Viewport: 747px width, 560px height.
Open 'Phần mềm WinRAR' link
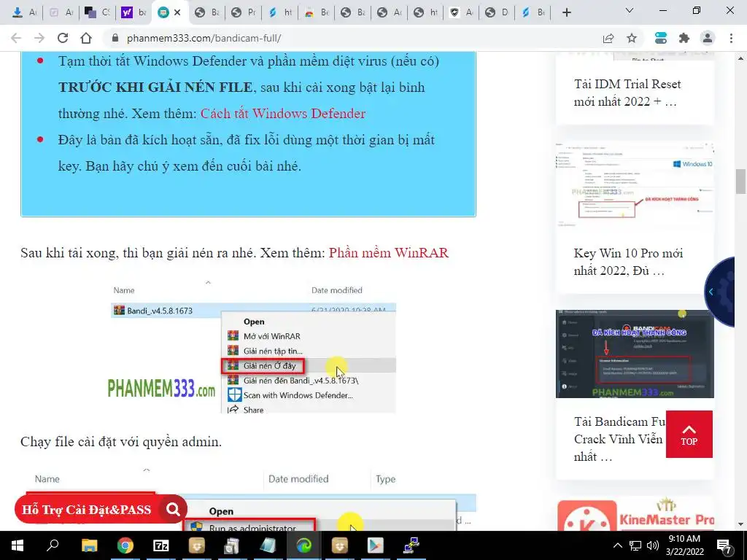pos(389,252)
